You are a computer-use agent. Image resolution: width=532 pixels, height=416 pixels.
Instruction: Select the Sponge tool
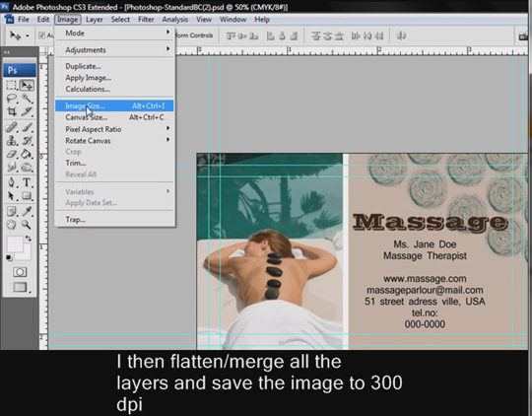tap(27, 167)
